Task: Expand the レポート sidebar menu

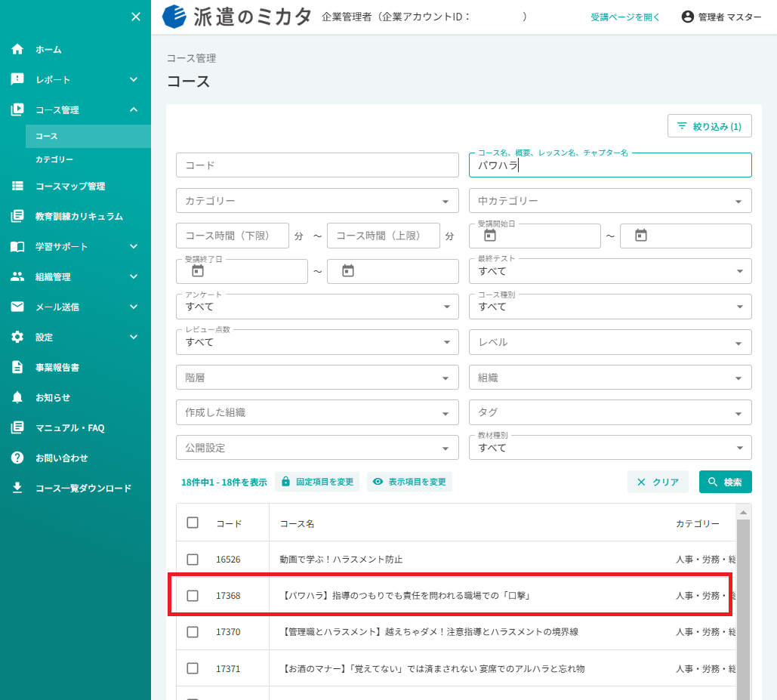Action: 134,79
